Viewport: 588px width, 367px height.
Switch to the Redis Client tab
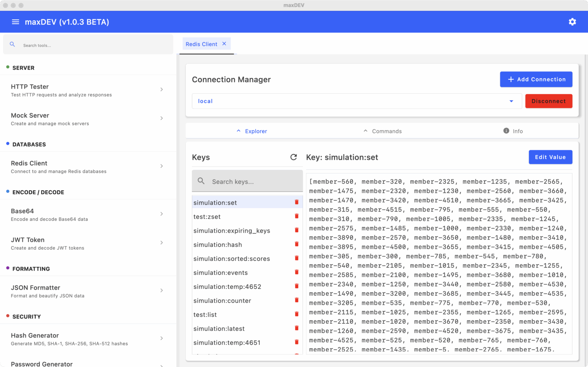tap(201, 44)
